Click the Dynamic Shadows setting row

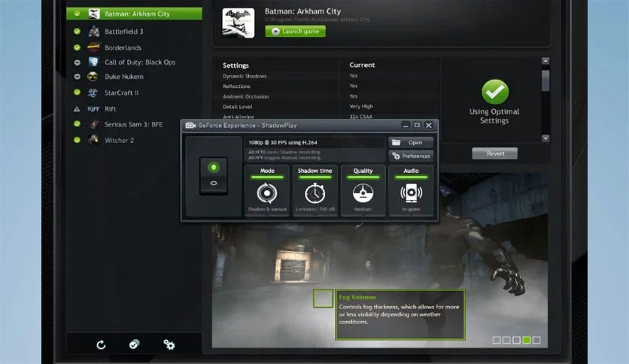[x=329, y=76]
